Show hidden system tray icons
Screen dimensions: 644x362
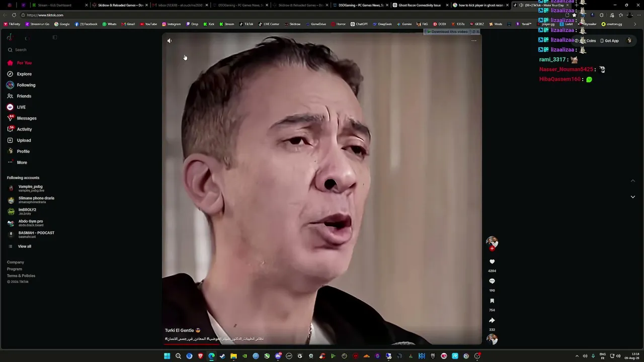point(577,356)
